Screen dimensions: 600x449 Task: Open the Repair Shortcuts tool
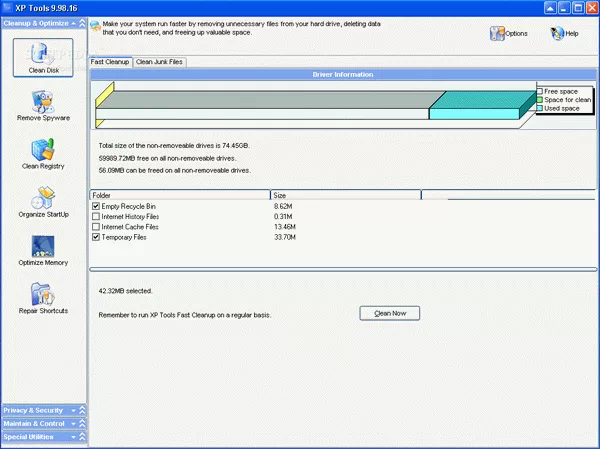click(43, 299)
